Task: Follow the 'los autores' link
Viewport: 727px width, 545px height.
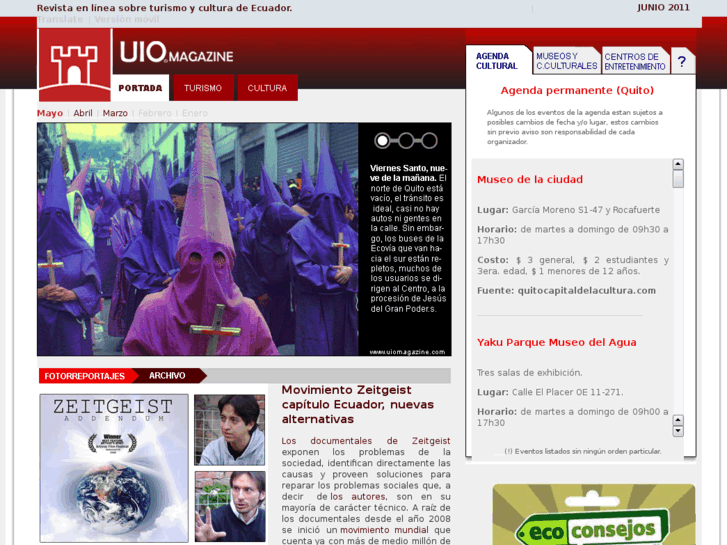Action: (357, 496)
